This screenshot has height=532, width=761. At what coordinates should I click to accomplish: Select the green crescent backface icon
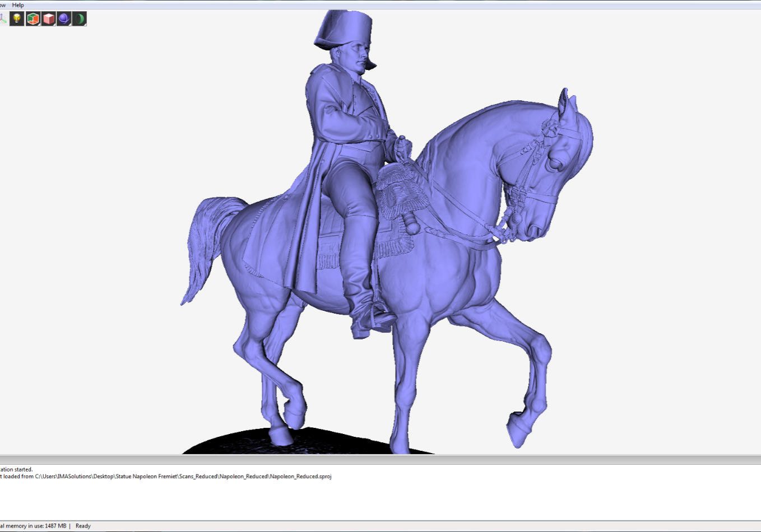[80, 19]
